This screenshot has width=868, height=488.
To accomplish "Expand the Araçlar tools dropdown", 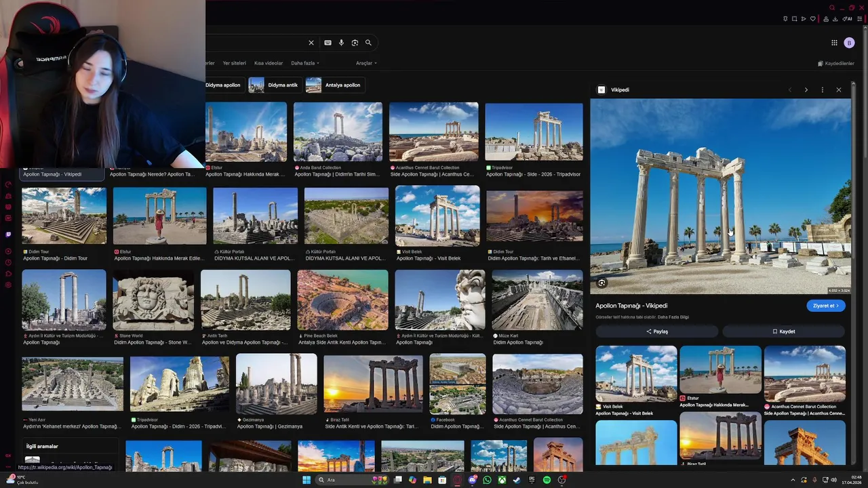I will tap(366, 63).
